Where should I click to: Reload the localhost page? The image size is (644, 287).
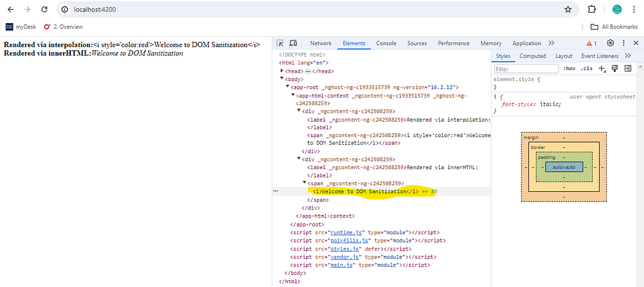tap(44, 10)
